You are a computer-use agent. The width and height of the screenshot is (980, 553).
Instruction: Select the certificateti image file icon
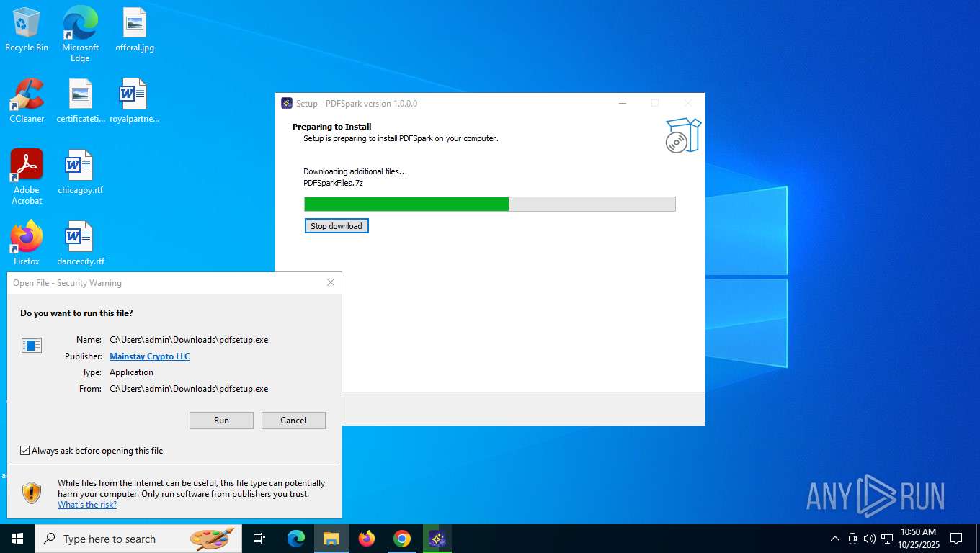pyautogui.click(x=81, y=101)
